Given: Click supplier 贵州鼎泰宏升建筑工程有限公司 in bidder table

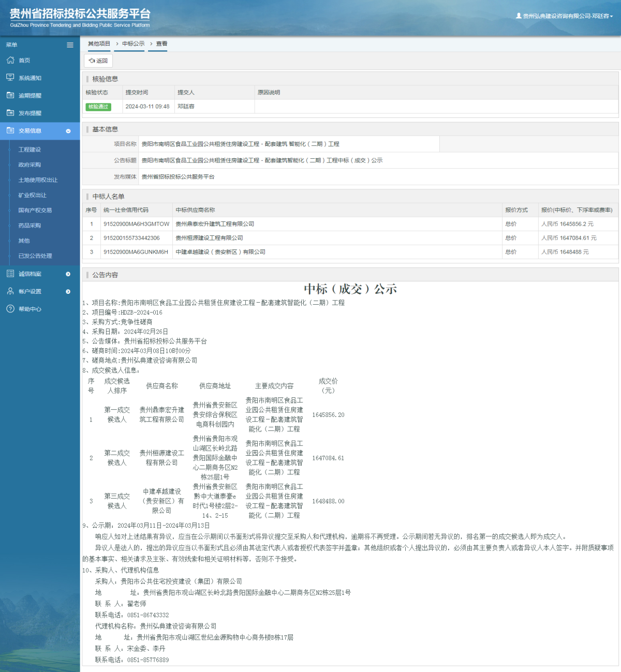Looking at the screenshot, I should coord(215,224).
